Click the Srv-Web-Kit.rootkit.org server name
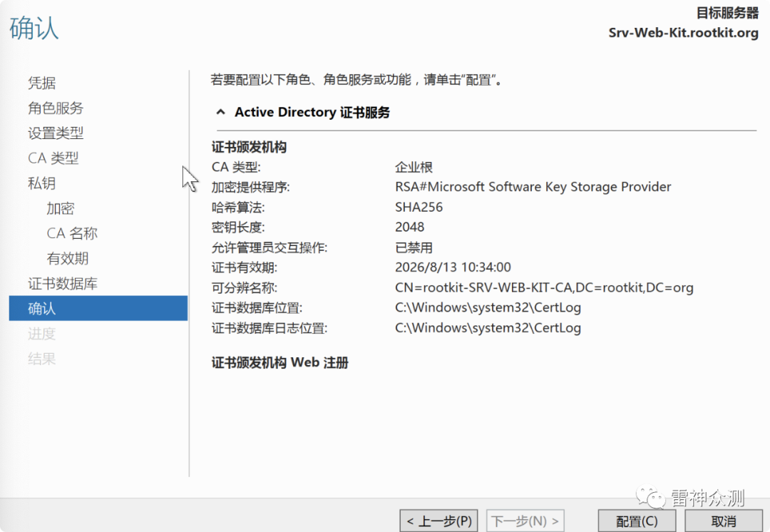This screenshot has height=532, width=770. (x=684, y=32)
